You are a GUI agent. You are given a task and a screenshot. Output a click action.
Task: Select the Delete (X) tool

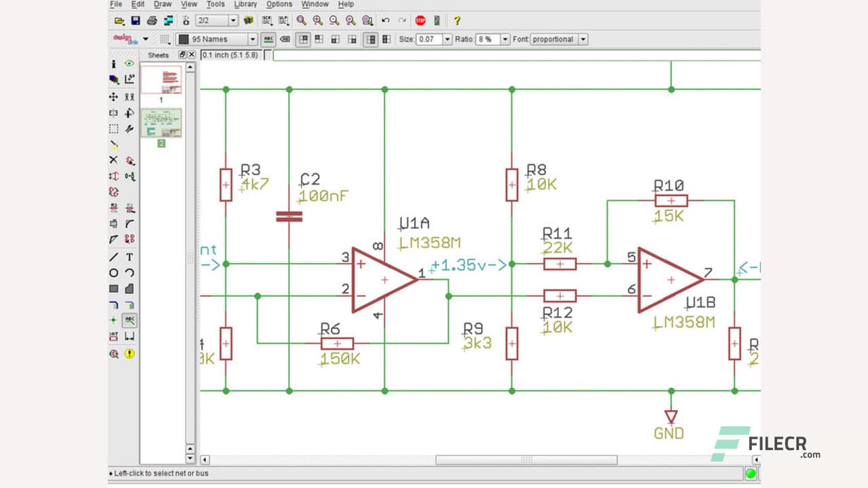pyautogui.click(x=114, y=160)
